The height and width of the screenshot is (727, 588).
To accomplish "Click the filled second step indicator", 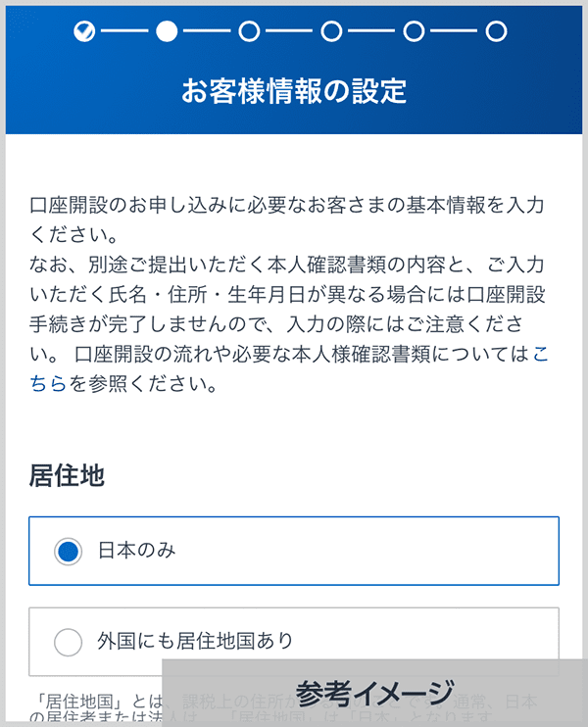I will (x=167, y=32).
